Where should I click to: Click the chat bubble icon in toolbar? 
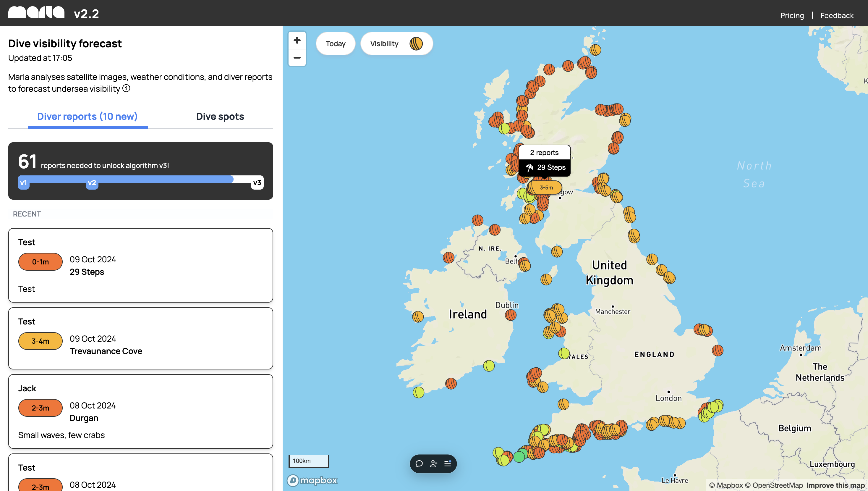coord(419,464)
